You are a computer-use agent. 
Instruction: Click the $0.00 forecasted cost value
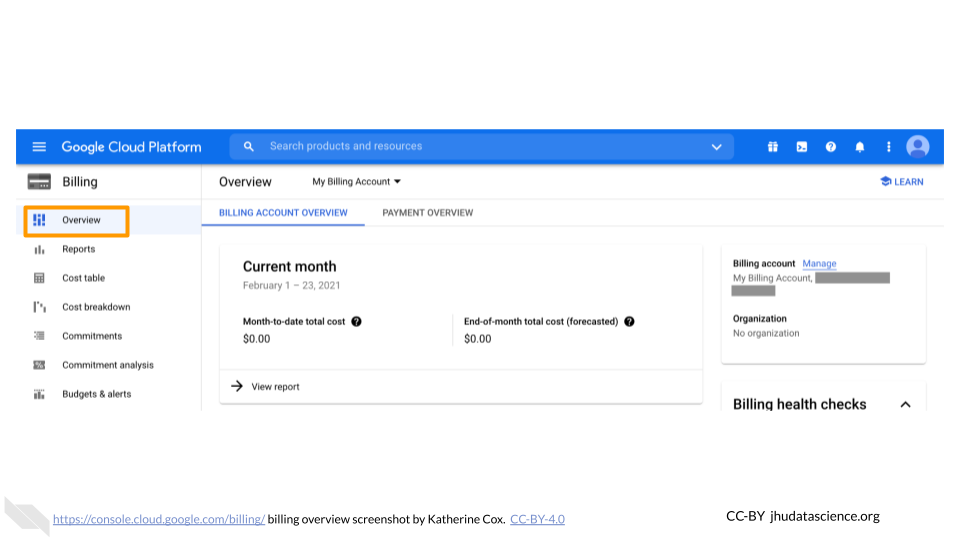478,339
